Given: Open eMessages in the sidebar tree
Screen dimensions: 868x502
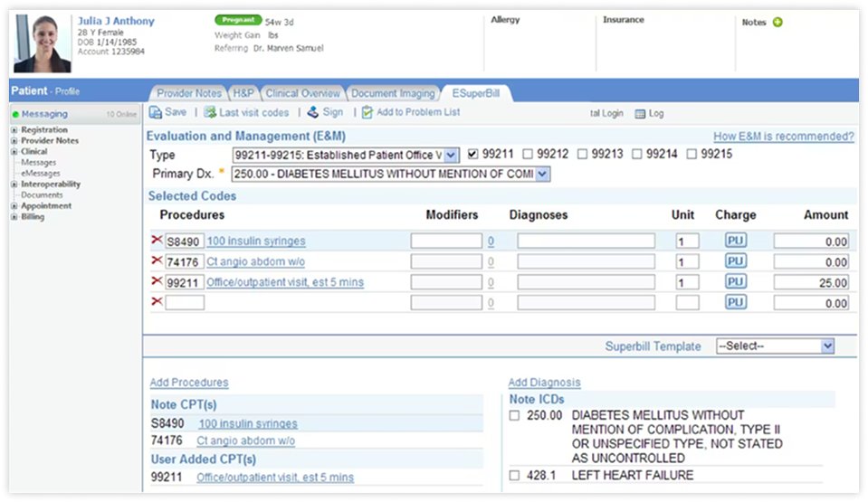Looking at the screenshot, I should click(41, 174).
